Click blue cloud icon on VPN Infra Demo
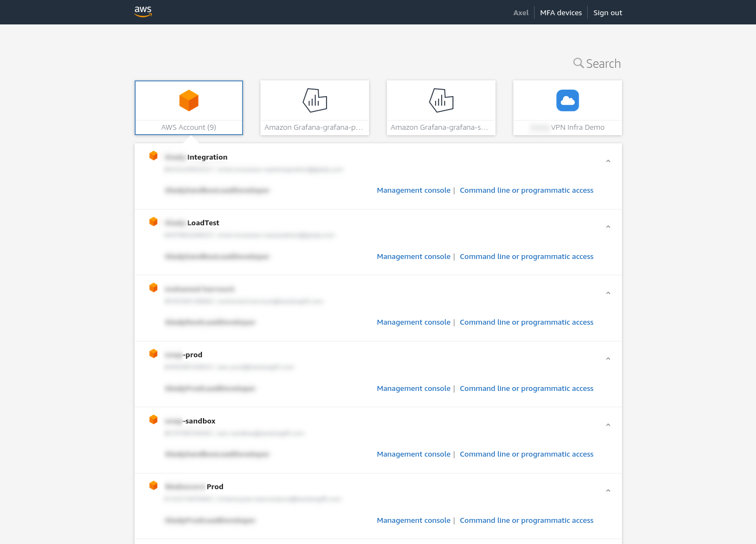Viewport: 756px width, 544px height. pos(568,100)
